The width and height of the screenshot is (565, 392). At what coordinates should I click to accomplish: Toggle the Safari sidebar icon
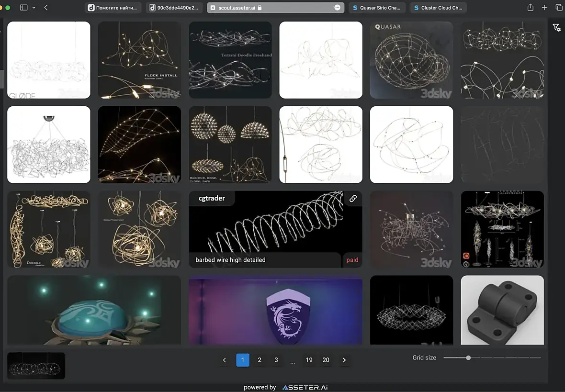pos(23,8)
